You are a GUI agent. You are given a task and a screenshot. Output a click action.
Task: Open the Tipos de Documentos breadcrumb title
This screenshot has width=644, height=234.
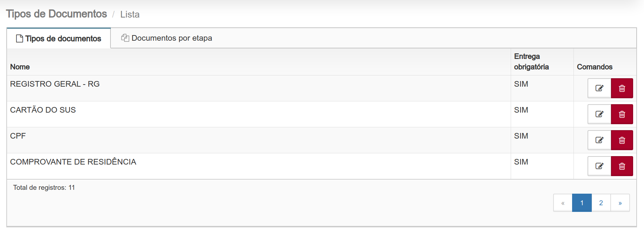coord(56,14)
